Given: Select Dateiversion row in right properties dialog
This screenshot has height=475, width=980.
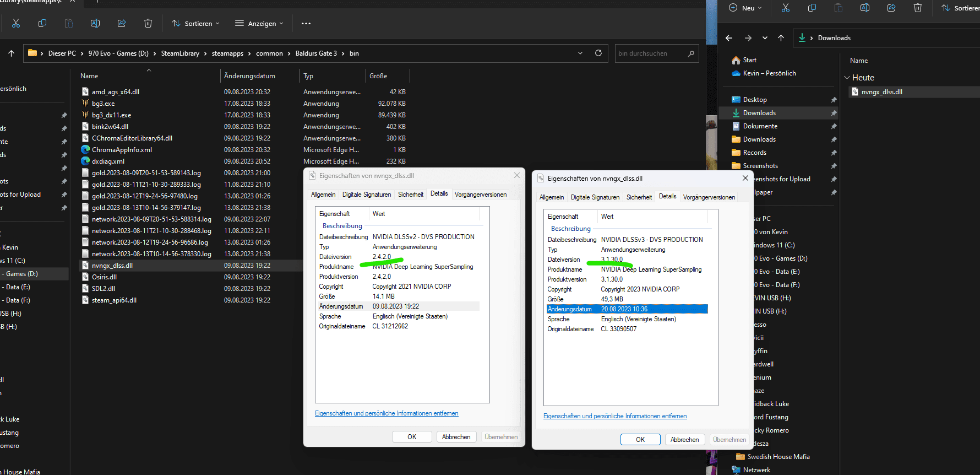Looking at the screenshot, I should tap(627, 260).
